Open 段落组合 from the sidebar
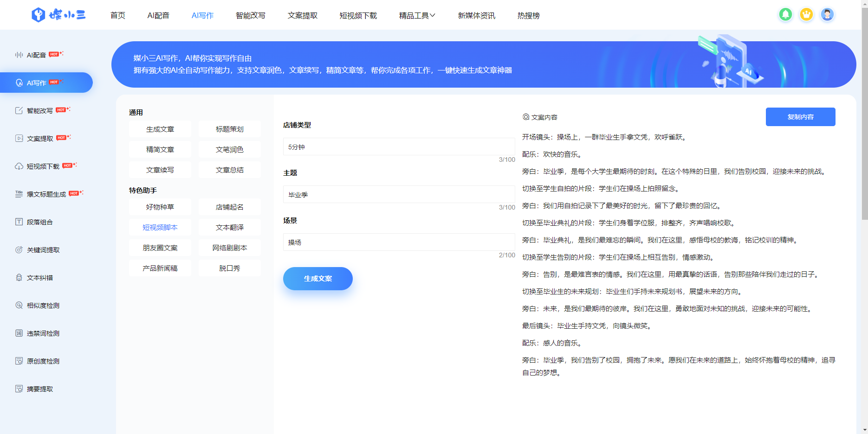Viewport: 868px width, 434px height. 40,222
